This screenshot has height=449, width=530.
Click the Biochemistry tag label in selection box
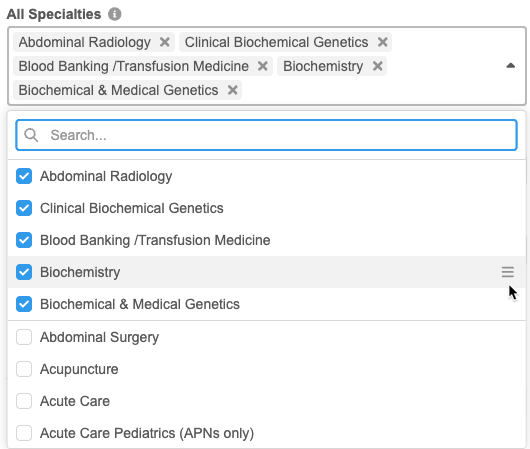coord(323,66)
